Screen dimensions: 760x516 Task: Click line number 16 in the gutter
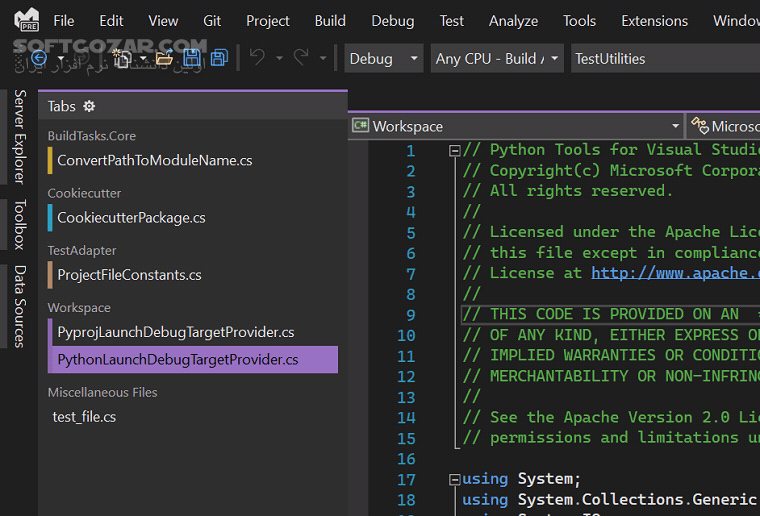point(406,459)
